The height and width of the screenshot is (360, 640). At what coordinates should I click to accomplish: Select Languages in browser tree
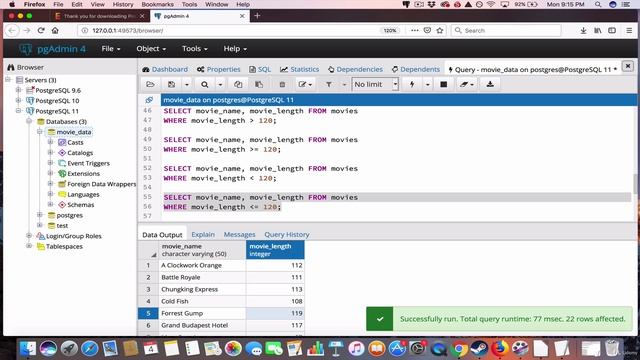coord(83,194)
